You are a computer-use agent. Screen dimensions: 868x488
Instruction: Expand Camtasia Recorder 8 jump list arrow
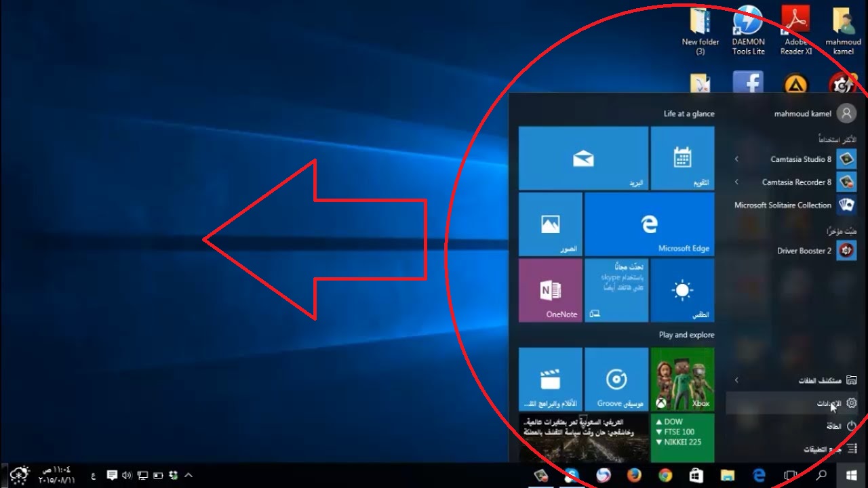point(736,182)
